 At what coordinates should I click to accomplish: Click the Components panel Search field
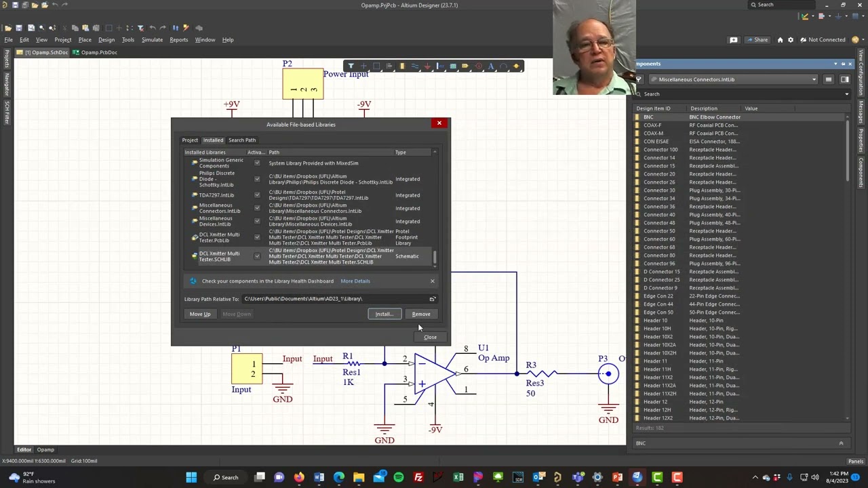click(742, 94)
